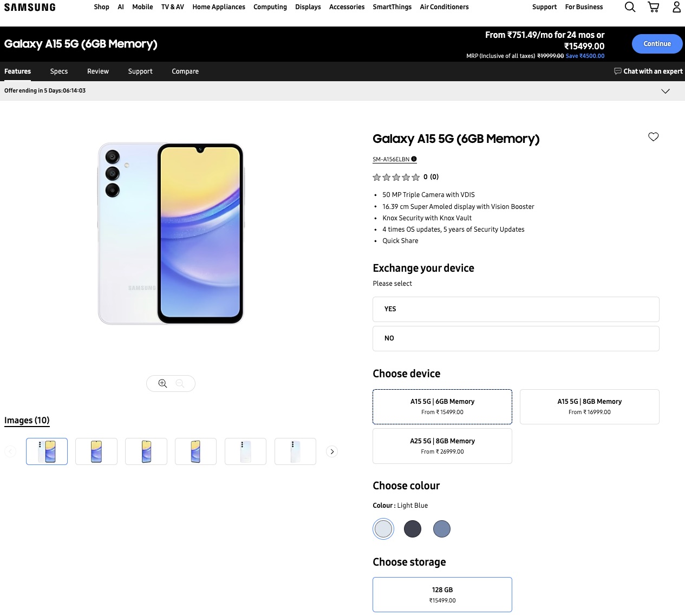Pick the dark black colour swatch
The image size is (685, 616).
pos(413,529)
